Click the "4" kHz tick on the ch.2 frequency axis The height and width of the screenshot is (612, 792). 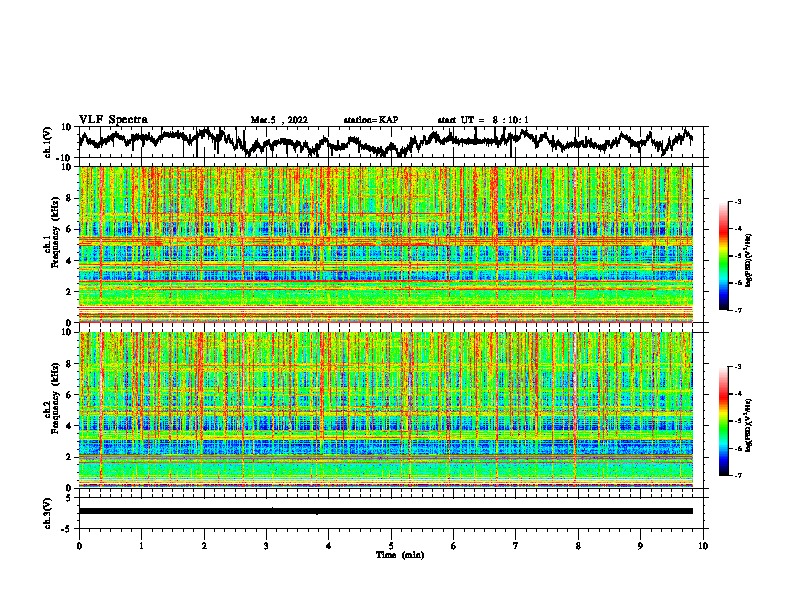click(69, 426)
